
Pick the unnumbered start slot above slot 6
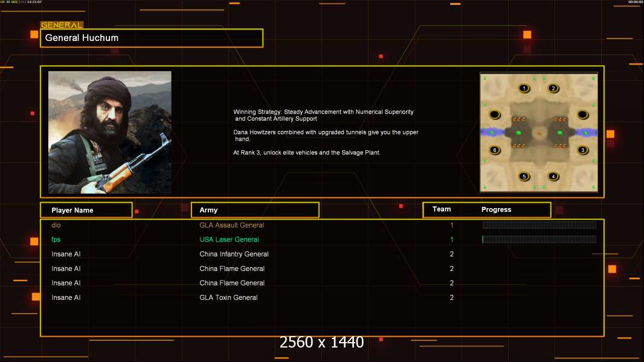coord(495,115)
